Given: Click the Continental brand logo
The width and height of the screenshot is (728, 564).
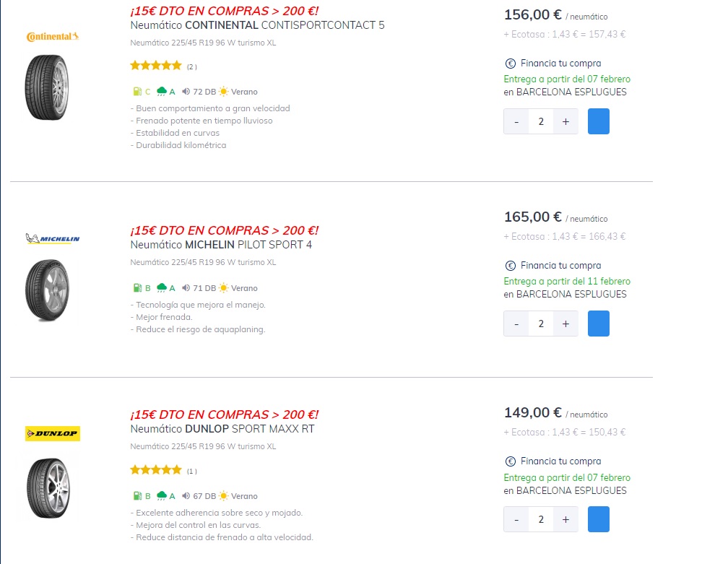Looking at the screenshot, I should point(53,37).
